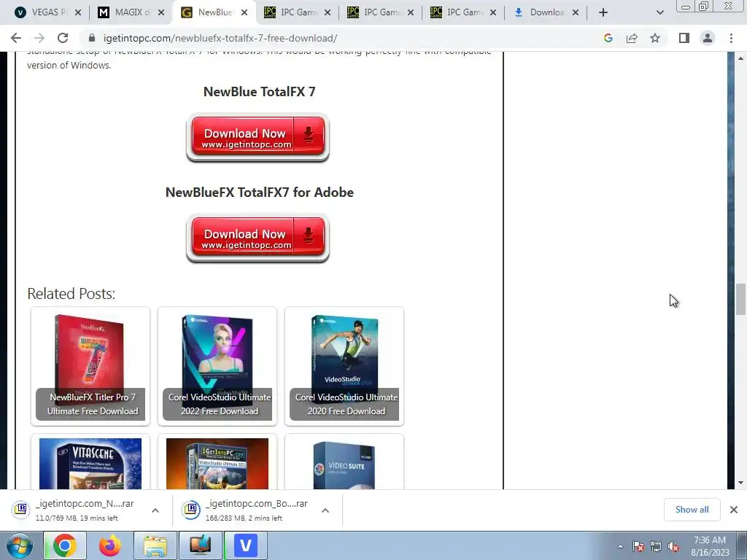Viewport: 747px width, 560px height.
Task: Close the Downloads tab
Action: coord(576,12)
